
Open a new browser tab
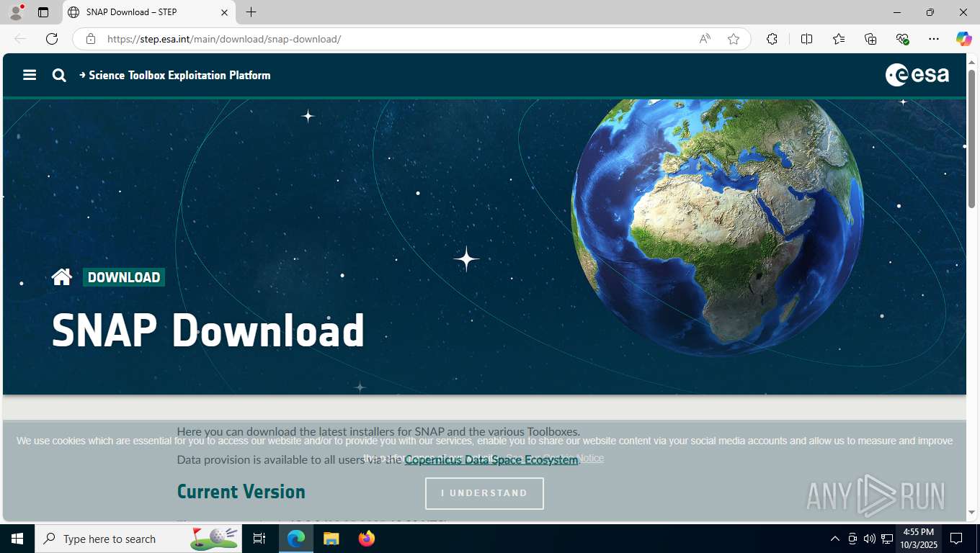tap(251, 12)
